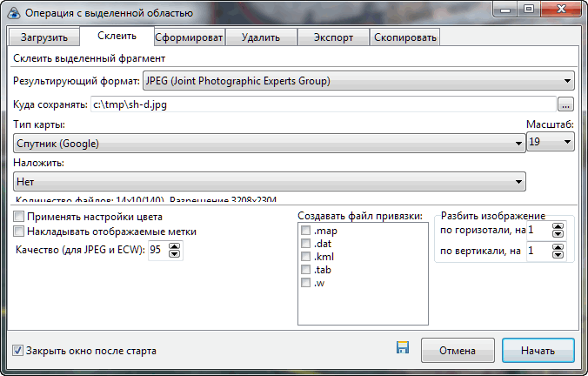Open the 'Результирующий формат' JPEG dropdown
Image resolution: width=588 pixels, height=376 pixels.
tap(357, 82)
